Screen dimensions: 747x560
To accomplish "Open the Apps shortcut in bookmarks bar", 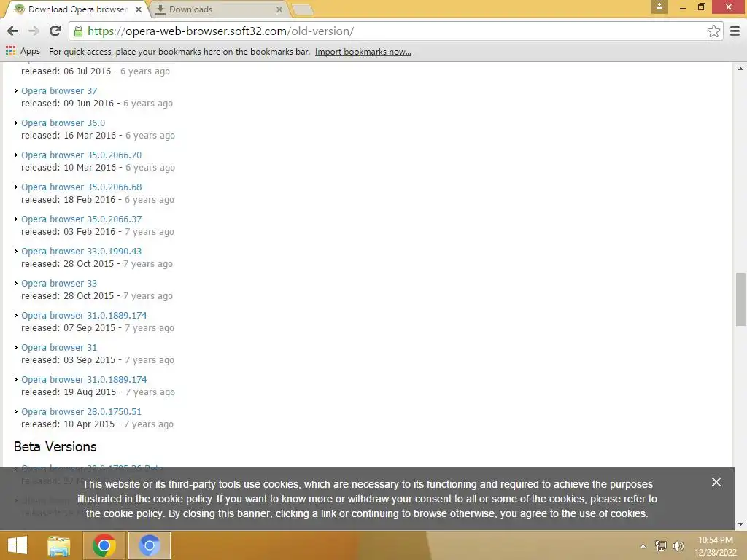I will click(23, 51).
